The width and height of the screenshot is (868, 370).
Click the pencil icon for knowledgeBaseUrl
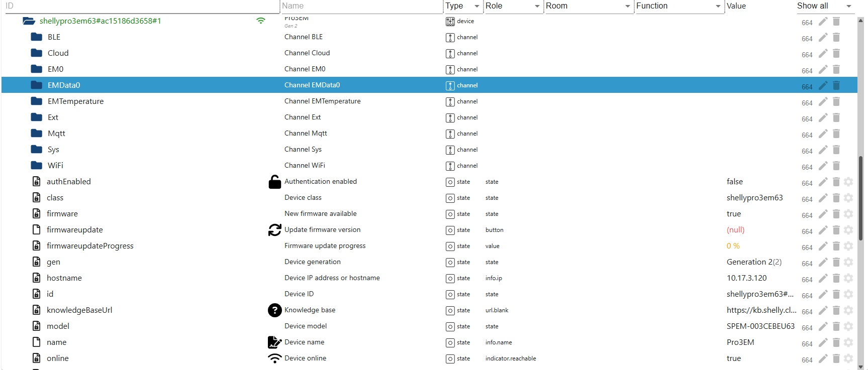(x=823, y=310)
